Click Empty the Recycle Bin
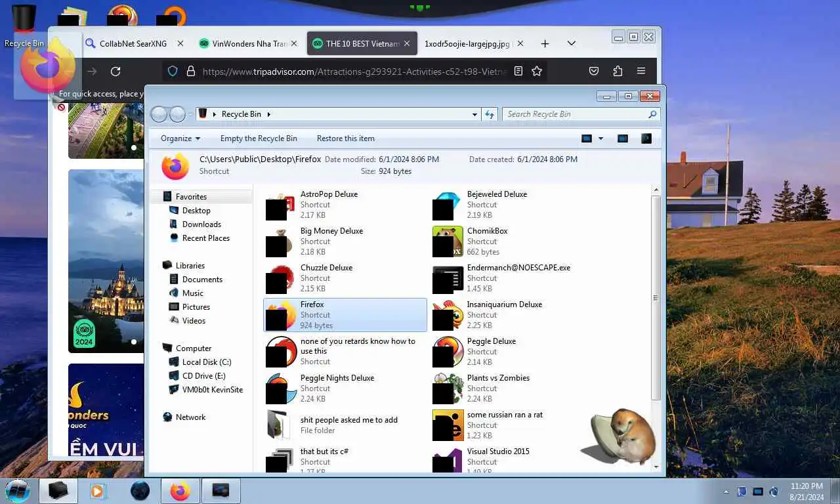 tap(259, 138)
